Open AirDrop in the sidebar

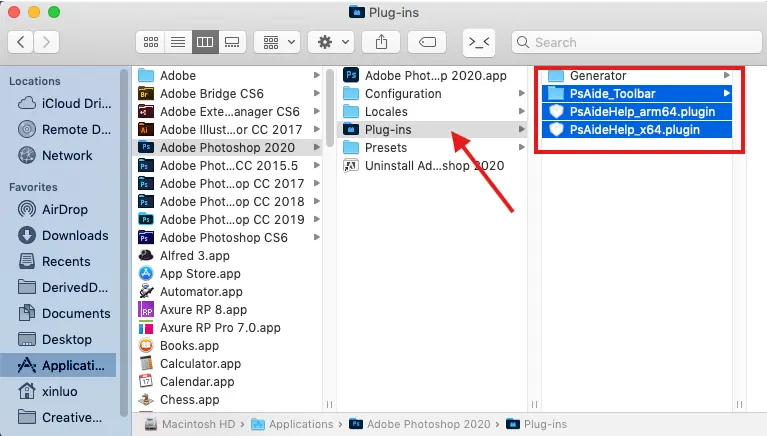62,209
